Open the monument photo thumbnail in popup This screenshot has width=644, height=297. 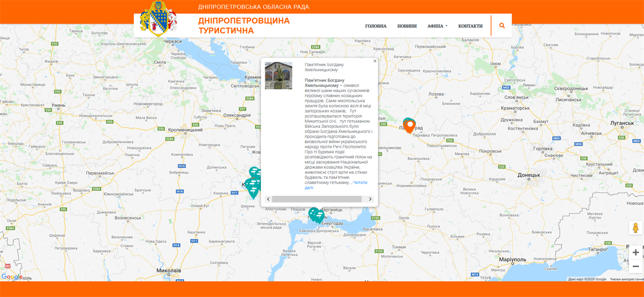coord(278,75)
